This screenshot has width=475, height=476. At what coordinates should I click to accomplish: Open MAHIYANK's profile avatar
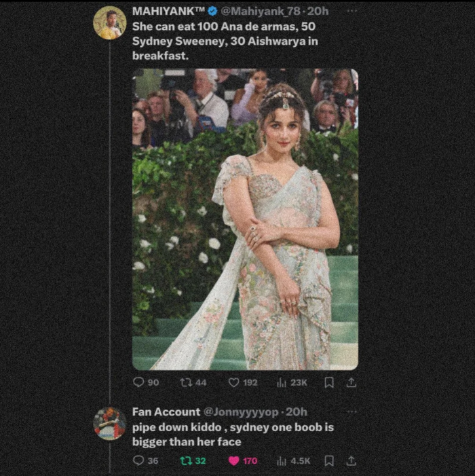pyautogui.click(x=109, y=23)
